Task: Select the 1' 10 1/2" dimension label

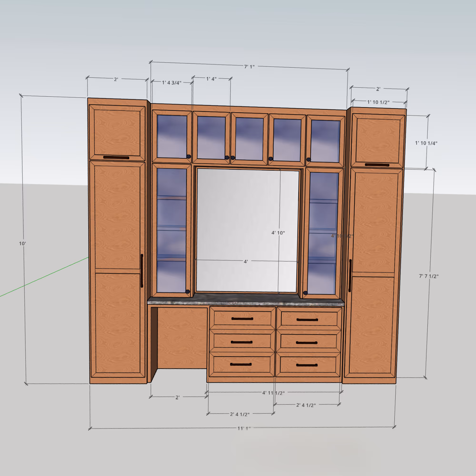Action: coord(378,102)
